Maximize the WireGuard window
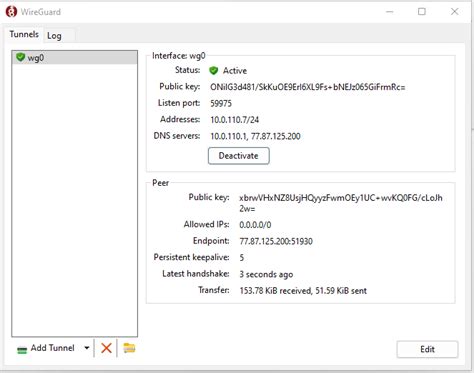Image resolution: width=474 pixels, height=373 pixels. coord(422,12)
